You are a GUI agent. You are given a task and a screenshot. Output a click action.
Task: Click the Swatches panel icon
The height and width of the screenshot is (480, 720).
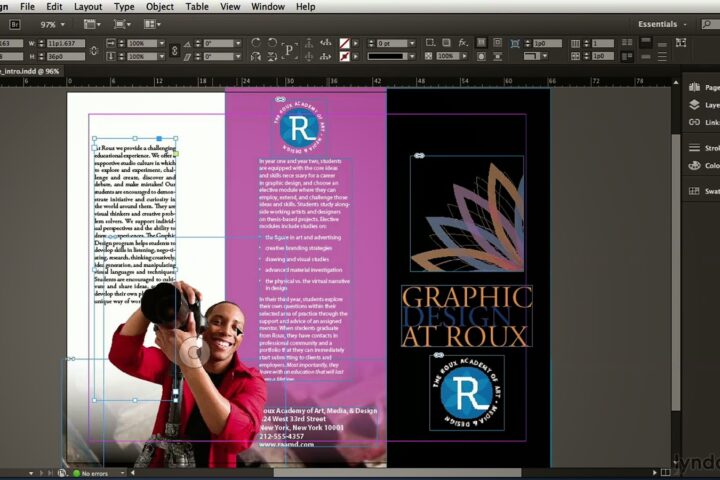(x=694, y=191)
